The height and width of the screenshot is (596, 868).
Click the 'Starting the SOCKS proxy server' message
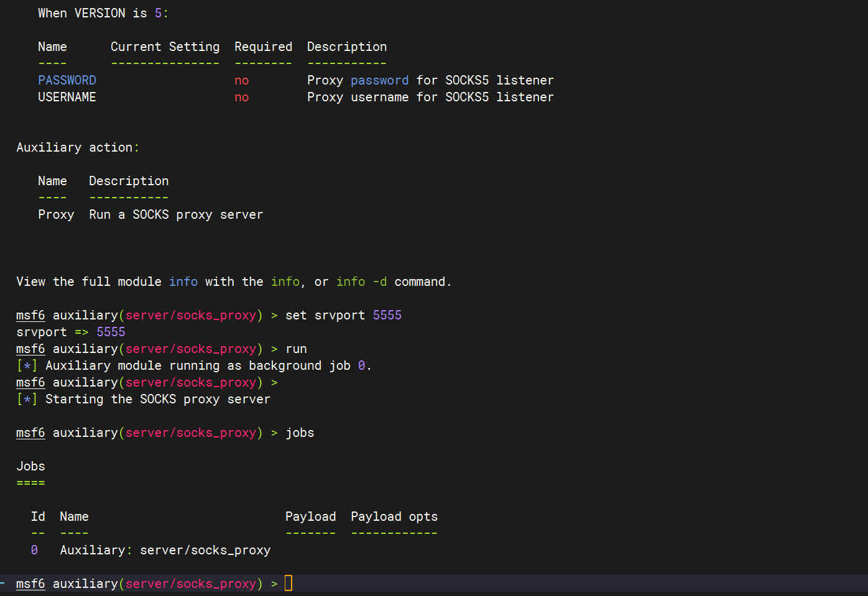[x=157, y=399]
